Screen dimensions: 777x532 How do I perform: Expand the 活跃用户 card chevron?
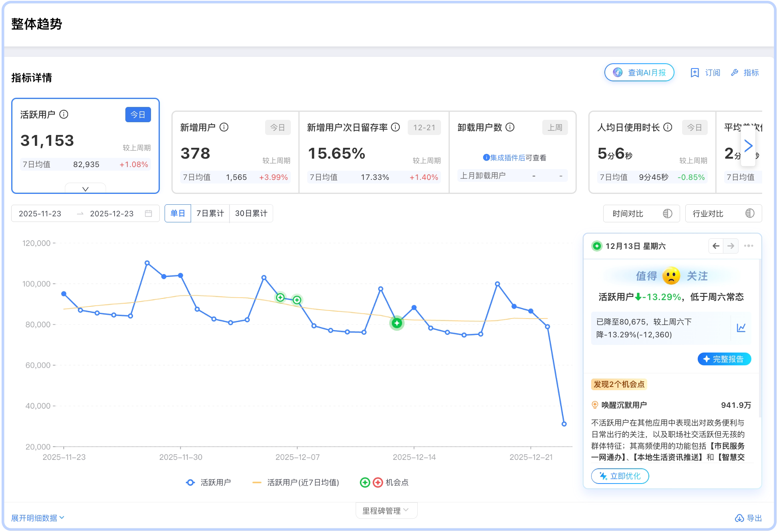click(x=85, y=189)
